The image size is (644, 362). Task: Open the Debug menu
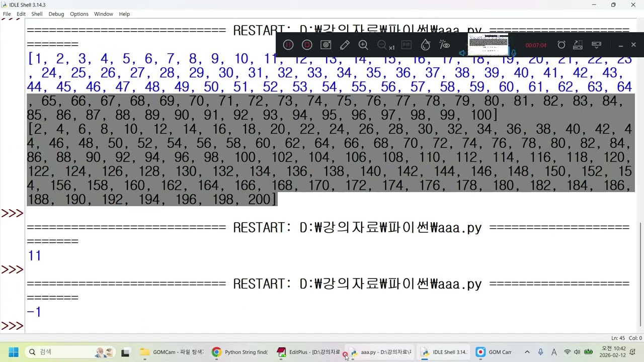click(x=56, y=14)
